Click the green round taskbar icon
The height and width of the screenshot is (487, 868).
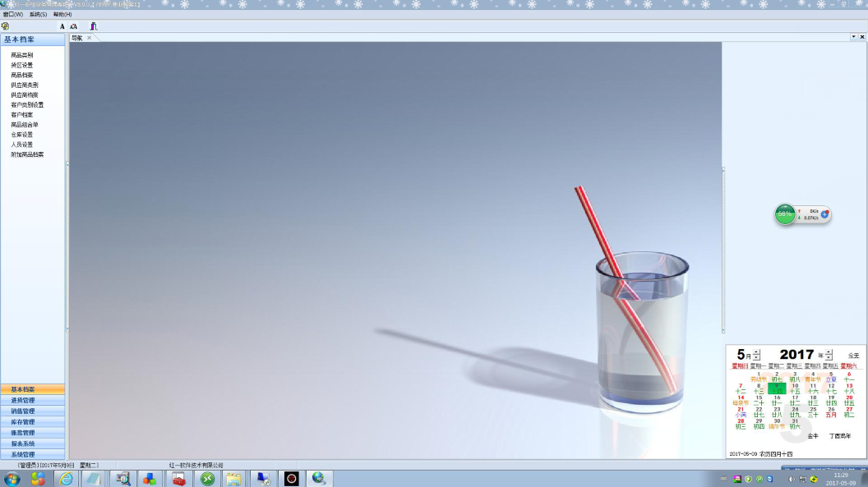tap(207, 478)
